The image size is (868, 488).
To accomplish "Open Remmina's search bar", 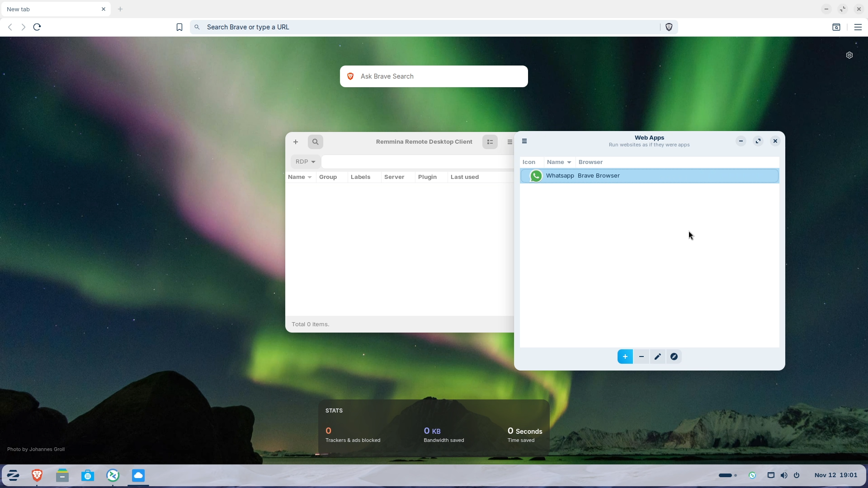I will click(x=315, y=141).
